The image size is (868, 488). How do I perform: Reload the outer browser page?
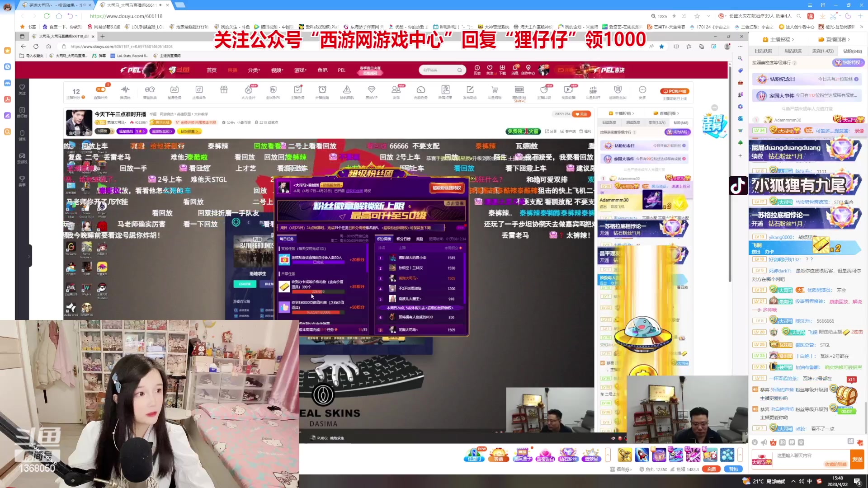47,16
